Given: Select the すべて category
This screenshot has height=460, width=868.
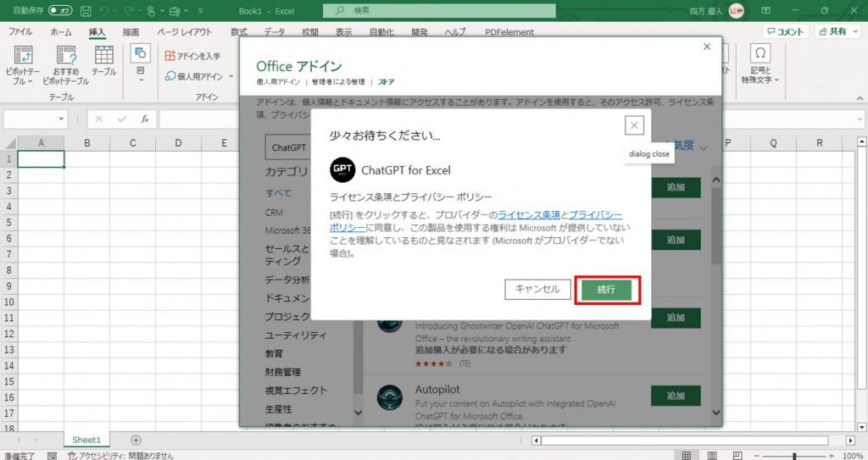Looking at the screenshot, I should 278,192.
